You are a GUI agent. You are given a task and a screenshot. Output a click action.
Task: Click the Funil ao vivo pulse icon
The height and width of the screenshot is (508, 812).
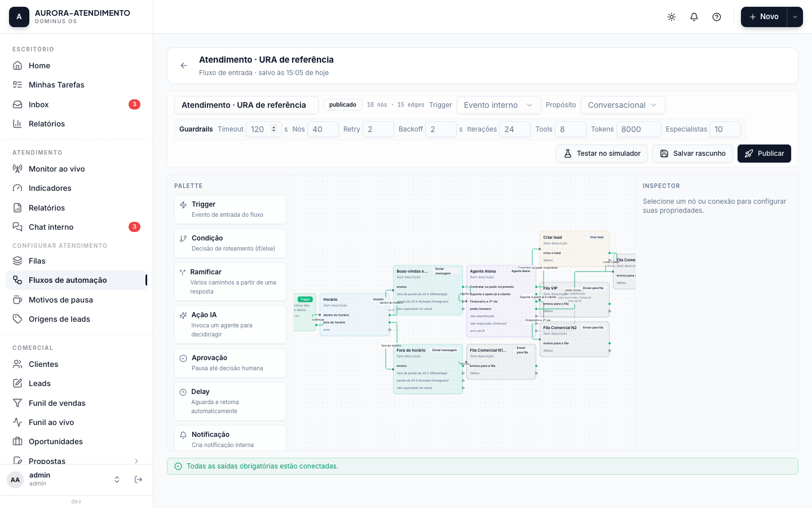(17, 422)
